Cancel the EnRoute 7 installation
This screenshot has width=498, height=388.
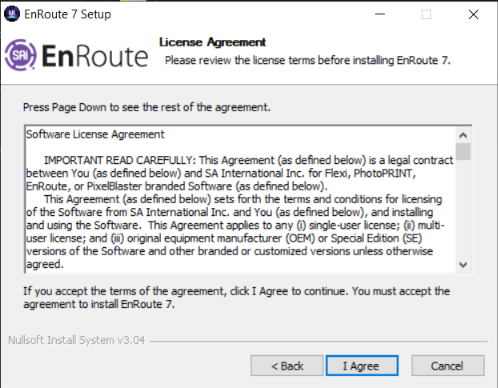pyautogui.click(x=448, y=366)
